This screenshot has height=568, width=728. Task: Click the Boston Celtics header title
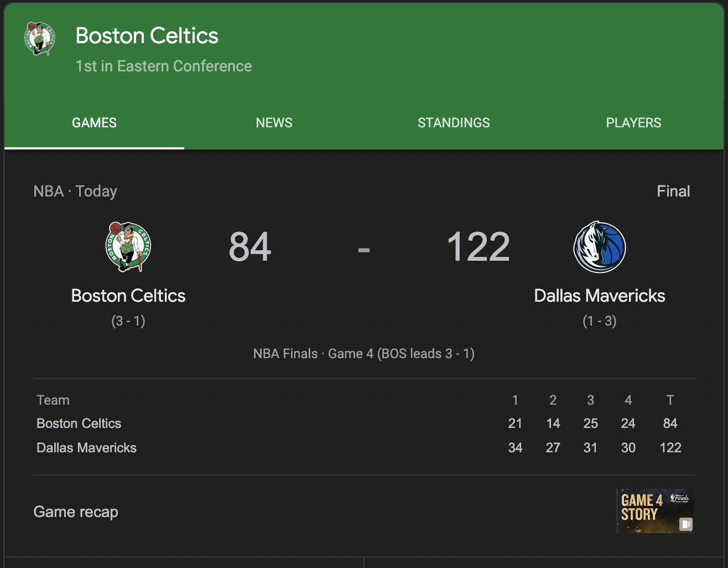click(x=147, y=36)
